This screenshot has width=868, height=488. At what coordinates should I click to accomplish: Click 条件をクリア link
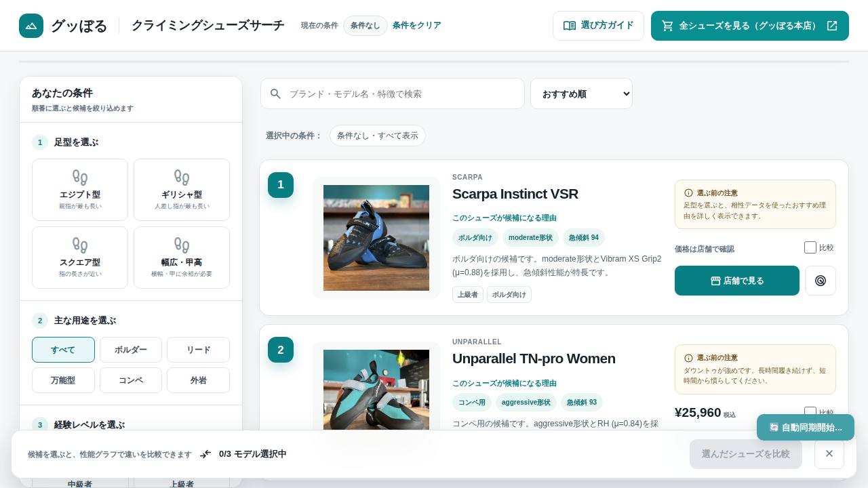pos(416,26)
